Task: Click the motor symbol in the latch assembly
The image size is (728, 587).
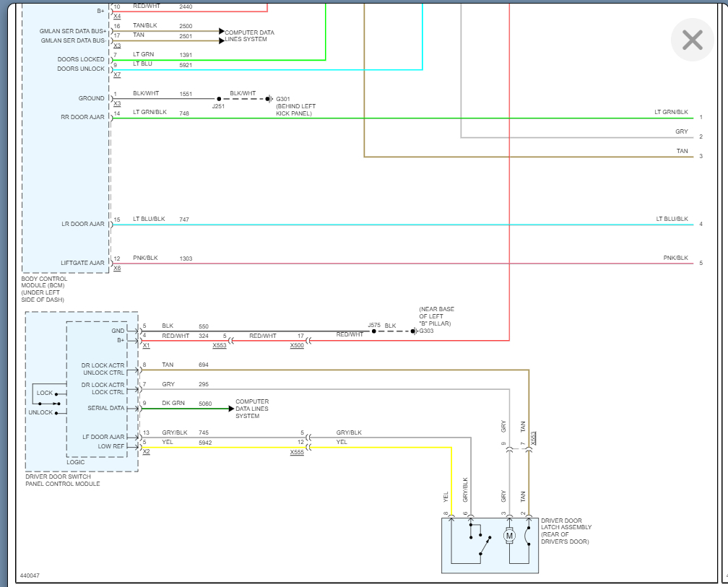Action: [x=509, y=536]
